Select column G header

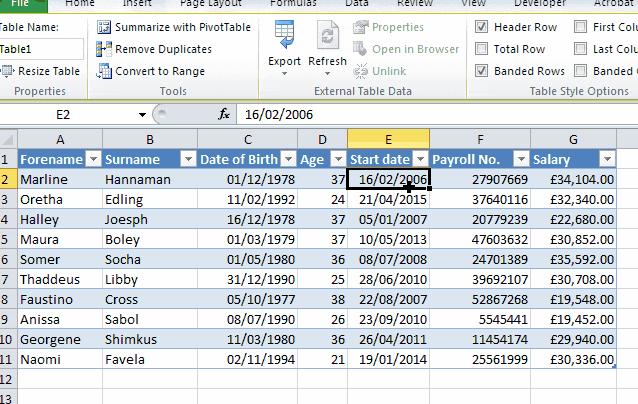[573, 140]
